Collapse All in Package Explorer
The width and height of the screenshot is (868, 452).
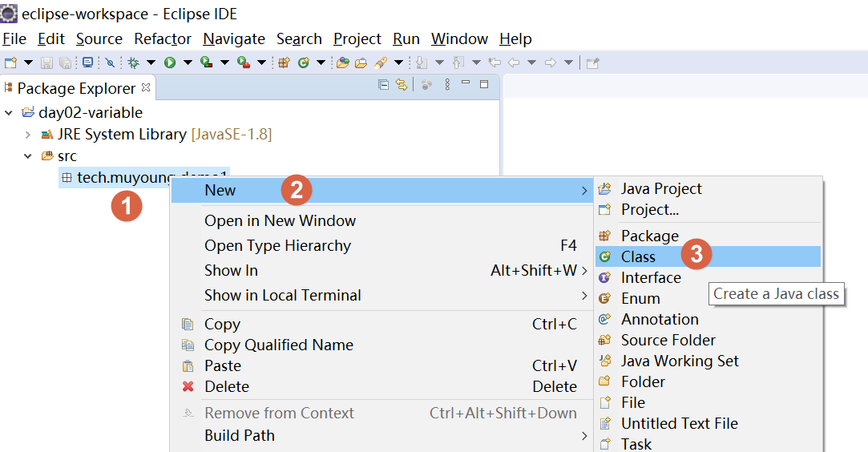pyautogui.click(x=383, y=85)
